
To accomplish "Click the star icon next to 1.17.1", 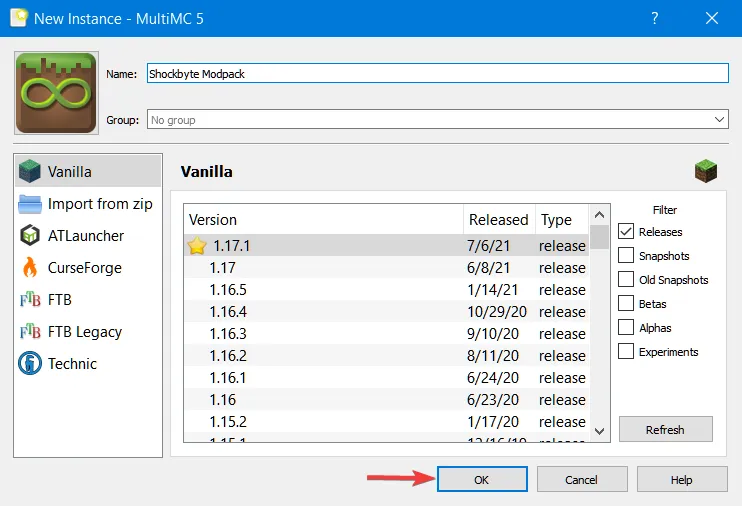I will pos(197,246).
